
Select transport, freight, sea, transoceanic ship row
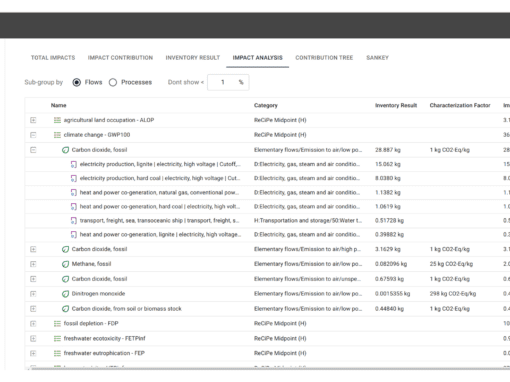pyautogui.click(x=159, y=221)
